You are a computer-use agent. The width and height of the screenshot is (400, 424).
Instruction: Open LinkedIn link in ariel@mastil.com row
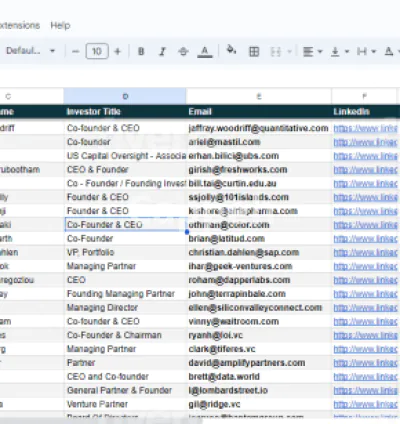point(365,142)
